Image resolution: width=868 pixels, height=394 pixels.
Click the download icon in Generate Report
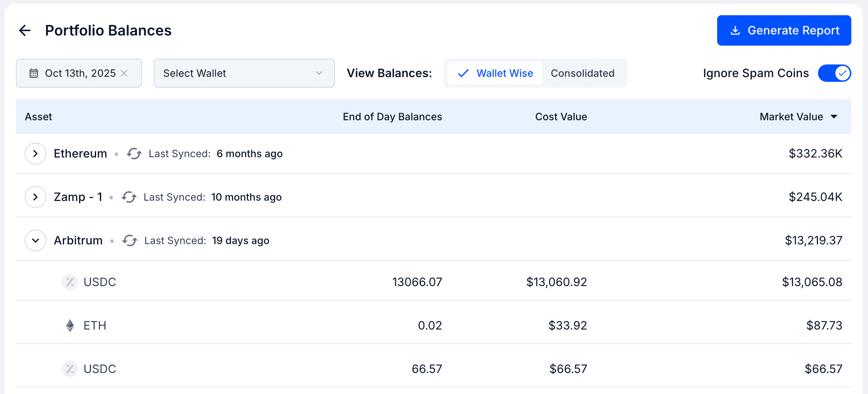(x=735, y=30)
